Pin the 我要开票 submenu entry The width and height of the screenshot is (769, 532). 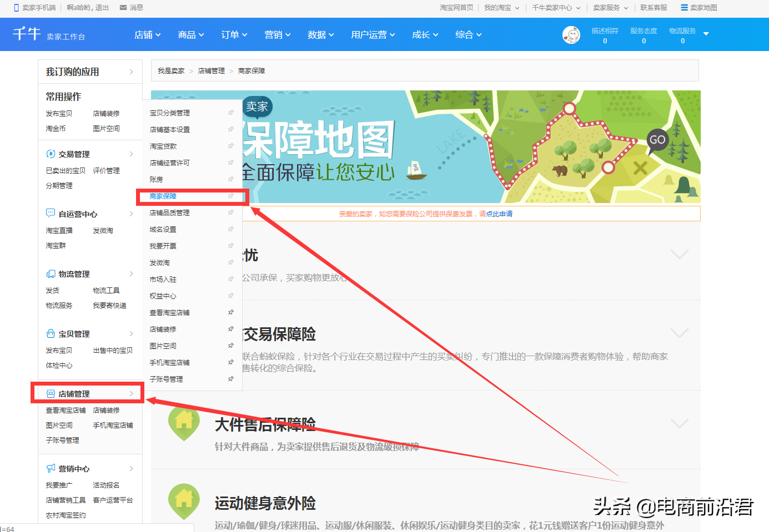(x=230, y=246)
